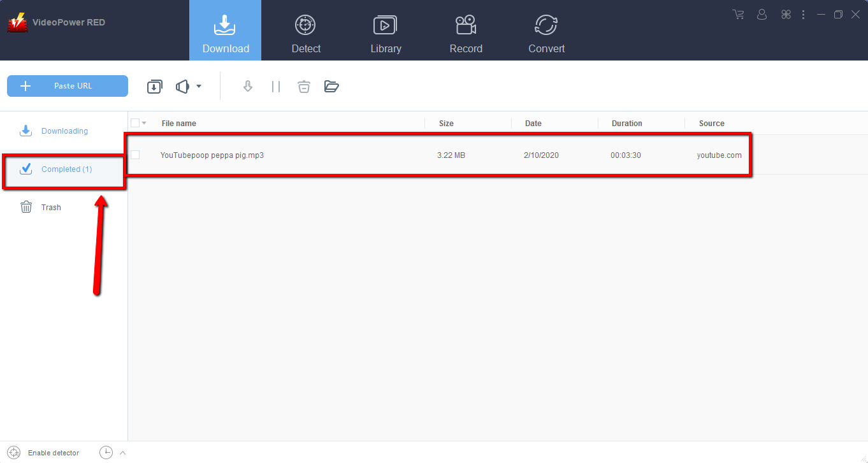Switch to the Library tab

(386, 30)
